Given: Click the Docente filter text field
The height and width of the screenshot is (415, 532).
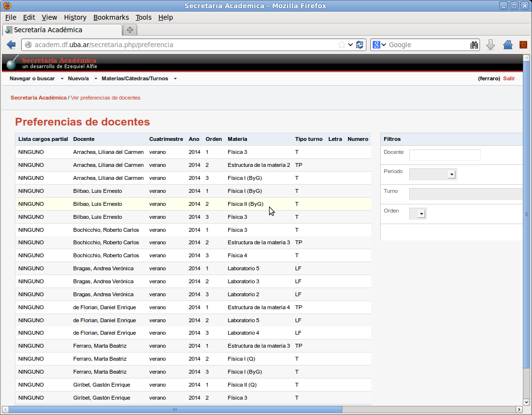Looking at the screenshot, I should point(445,155).
